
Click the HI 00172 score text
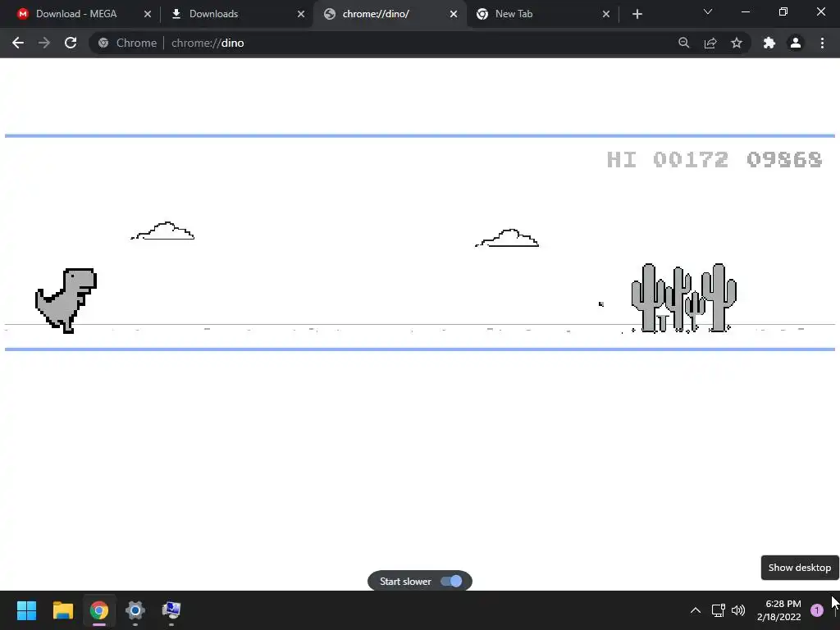coord(668,160)
